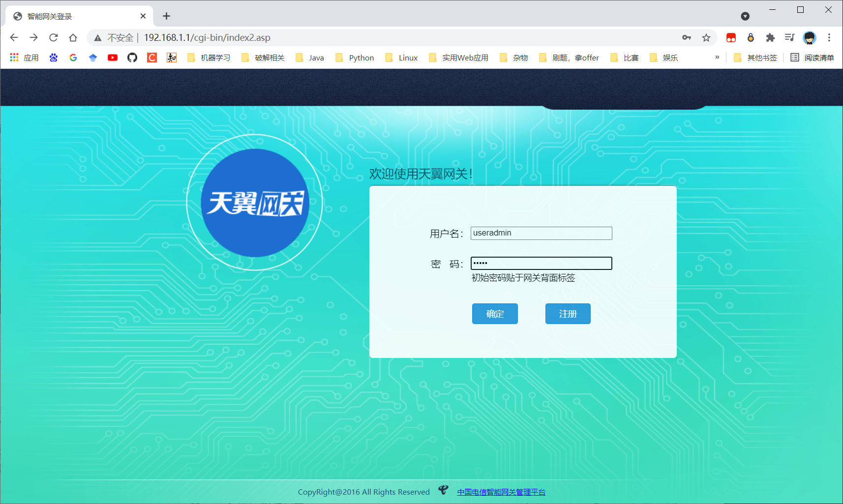Screen dimensions: 843x504
Task: Open the bookmark right of red C
Action: click(x=172, y=58)
